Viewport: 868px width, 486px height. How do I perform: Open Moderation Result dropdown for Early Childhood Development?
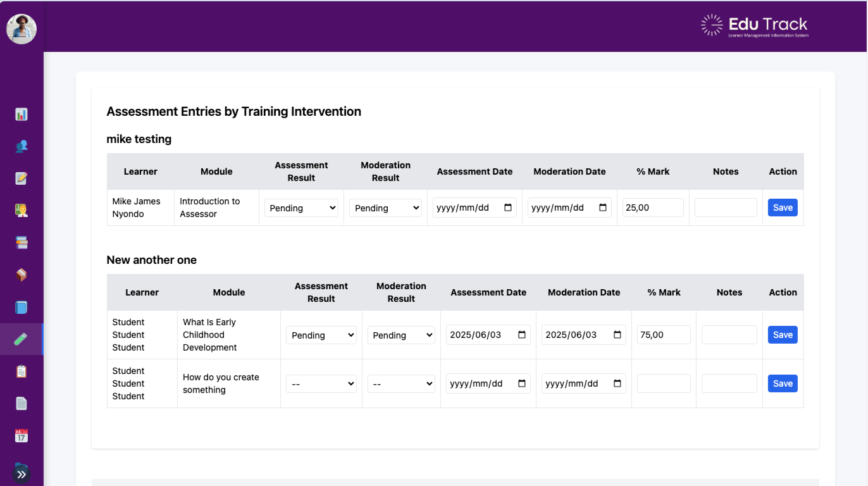[401, 335]
